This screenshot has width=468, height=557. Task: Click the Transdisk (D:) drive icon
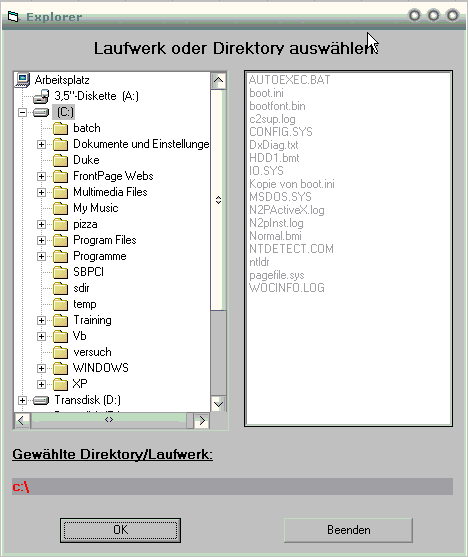41,400
